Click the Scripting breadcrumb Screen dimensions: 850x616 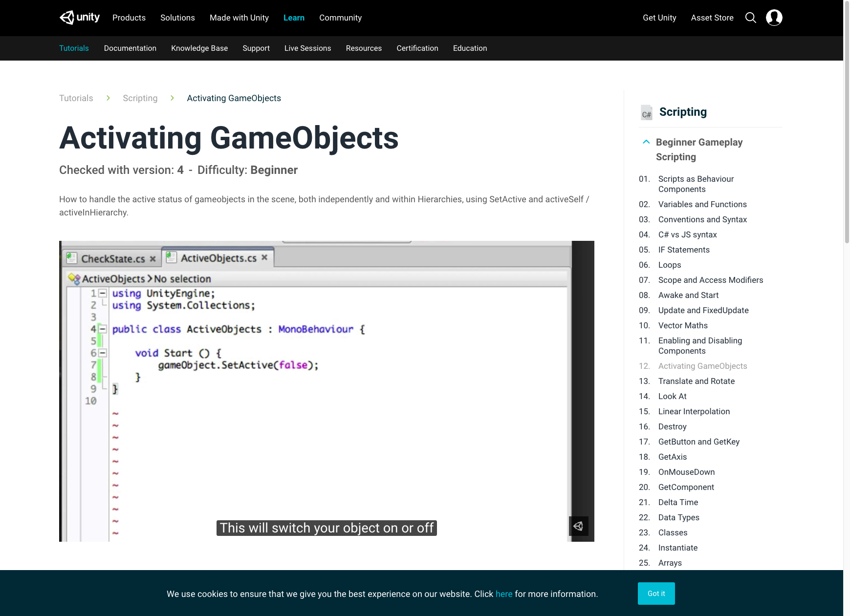coord(140,98)
